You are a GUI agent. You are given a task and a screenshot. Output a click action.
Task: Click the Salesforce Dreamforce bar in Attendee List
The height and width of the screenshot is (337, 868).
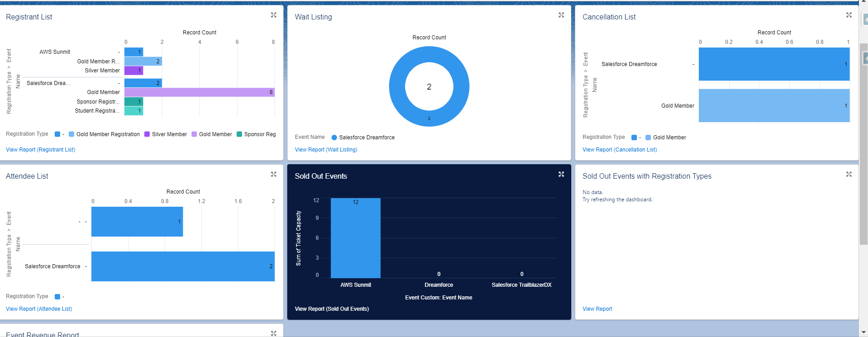pos(183,266)
